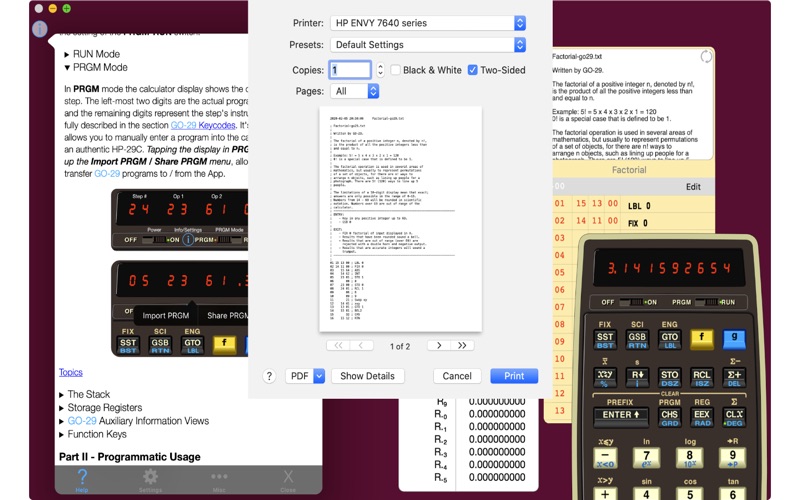Toggle the calculator PRGM/RUN switch
Screen dimensions: 800x500
(x=706, y=302)
